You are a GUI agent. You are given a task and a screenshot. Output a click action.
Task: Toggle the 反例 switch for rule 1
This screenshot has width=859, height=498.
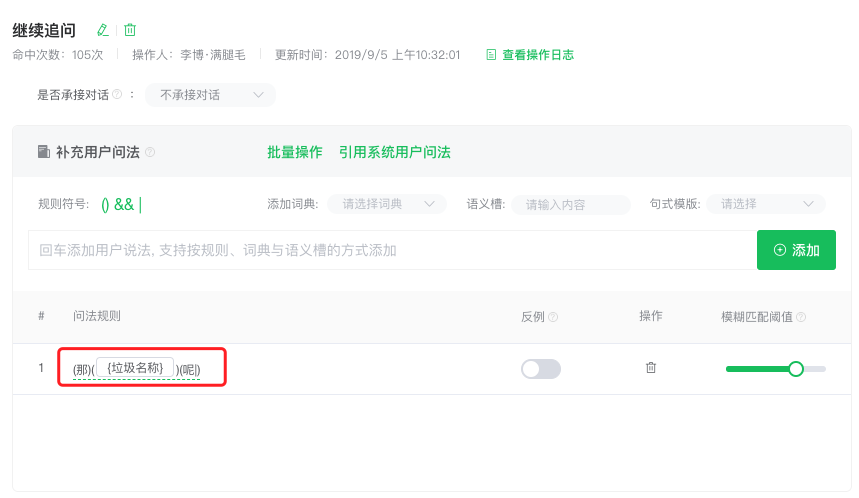point(541,369)
